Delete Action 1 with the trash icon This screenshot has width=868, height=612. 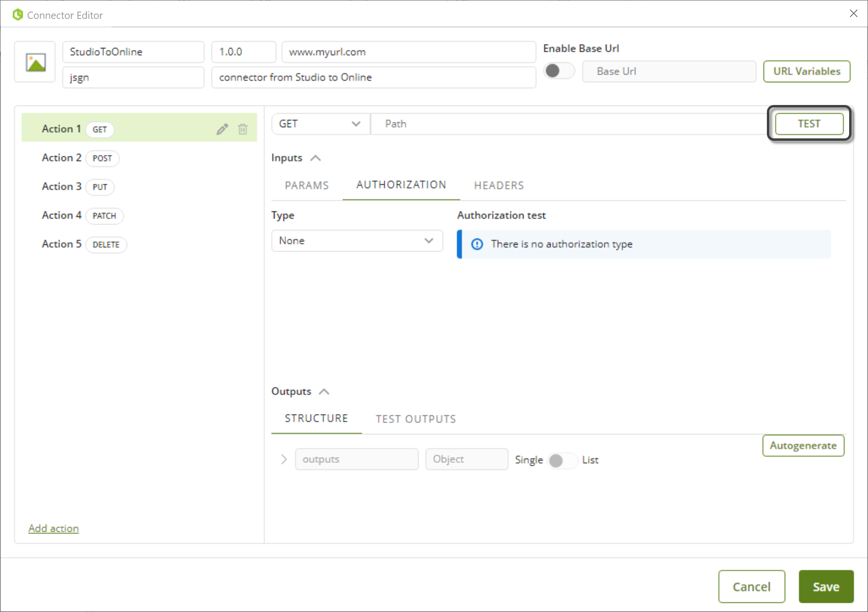point(243,129)
